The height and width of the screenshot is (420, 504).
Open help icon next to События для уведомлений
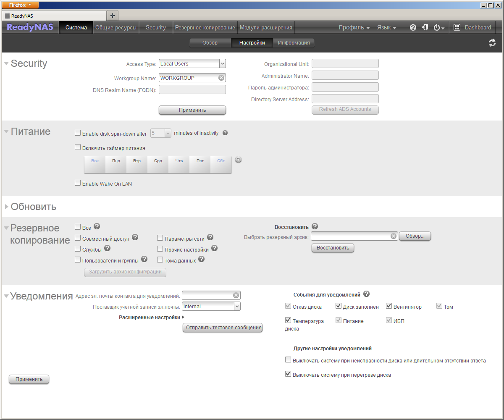[366, 294]
